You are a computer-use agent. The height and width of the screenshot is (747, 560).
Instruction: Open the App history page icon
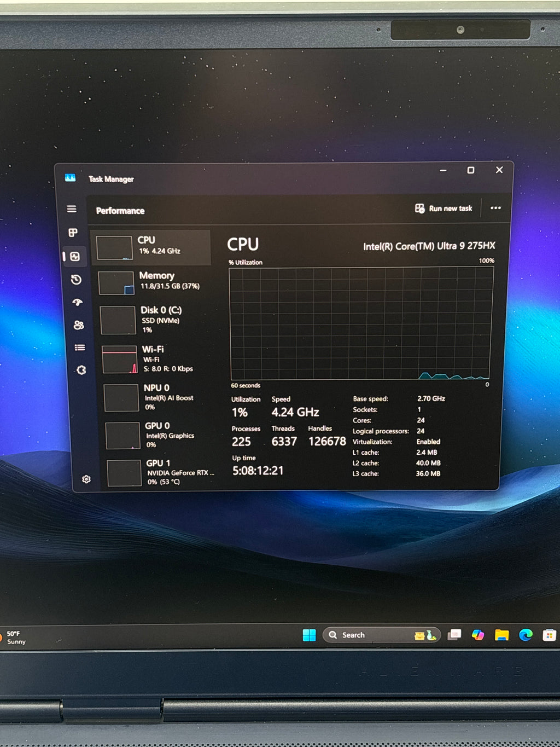[76, 280]
